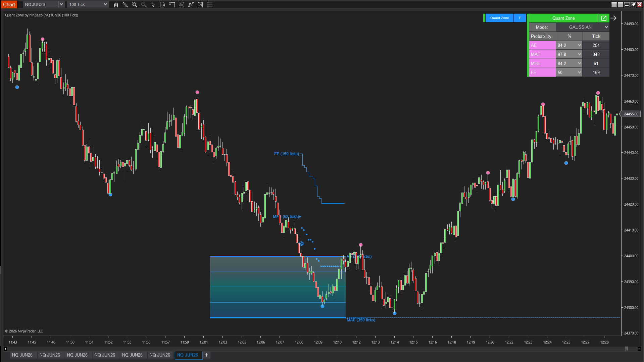This screenshot has height=362, width=644.
Task: Click the green Quant Zone header button
Action: click(x=563, y=18)
